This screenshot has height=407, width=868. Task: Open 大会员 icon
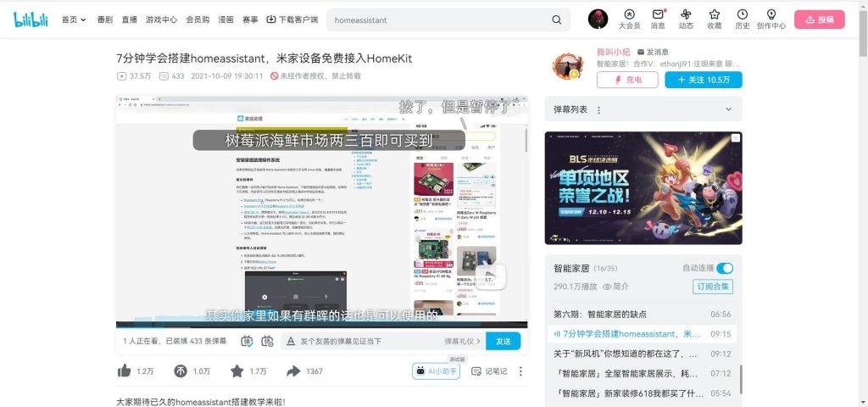(630, 20)
